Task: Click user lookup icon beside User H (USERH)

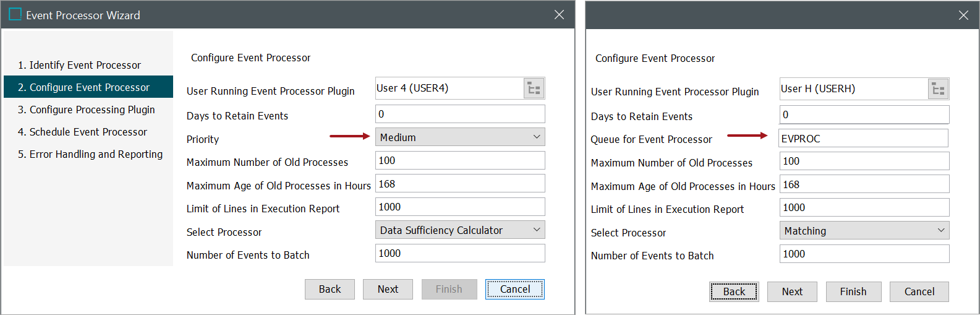Action: pyautogui.click(x=938, y=89)
